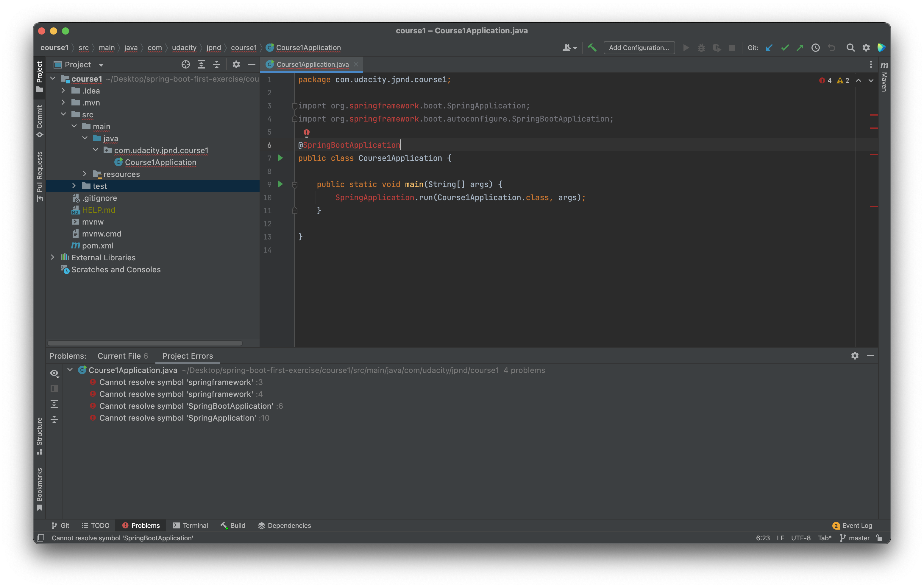The image size is (924, 588).
Task: Click the red error bulb on line 5
Action: 307,133
